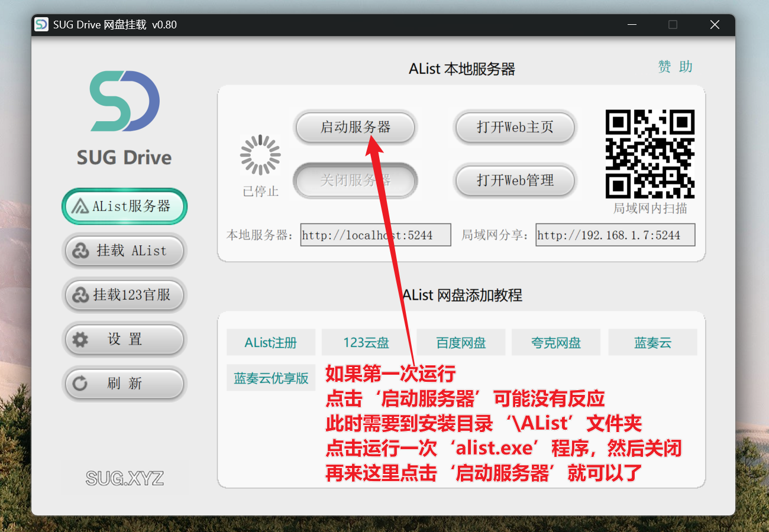Switch to the 123云盘 tutorial tab

(x=366, y=342)
